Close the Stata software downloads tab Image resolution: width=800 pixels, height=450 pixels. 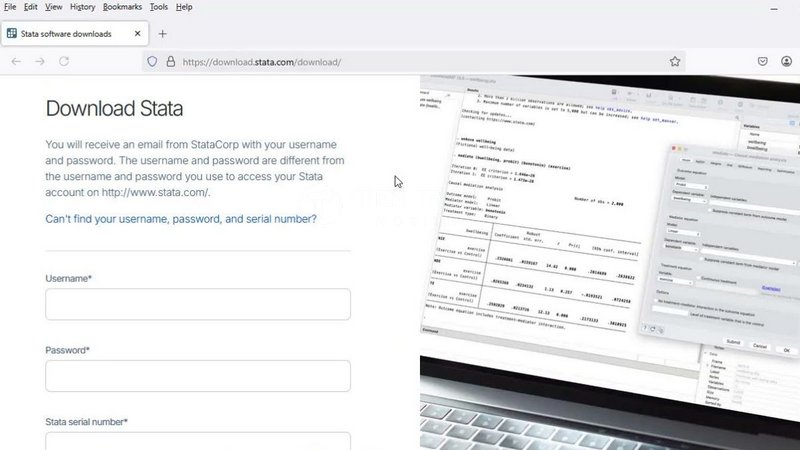click(137, 34)
